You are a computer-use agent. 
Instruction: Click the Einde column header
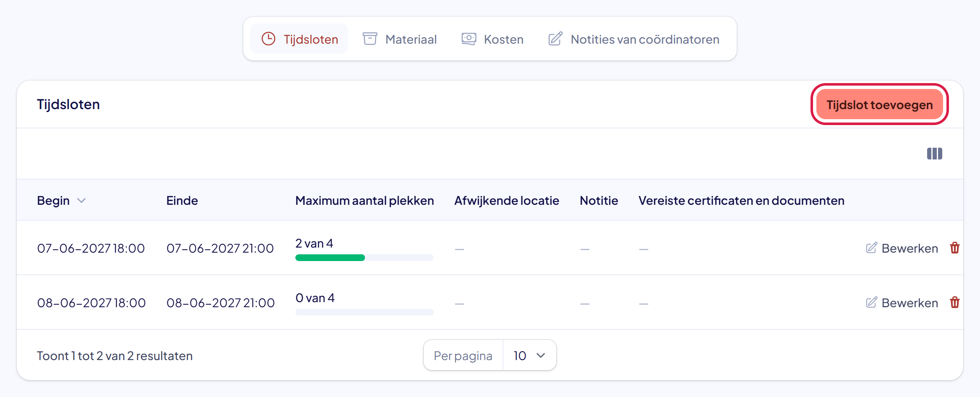point(182,201)
